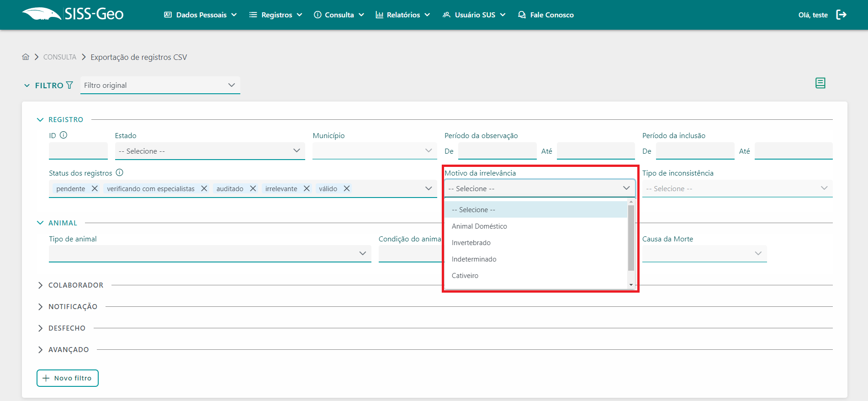This screenshot has width=868, height=401.
Task: Click the dropdown list scrollbar down arrow
Action: [631, 285]
